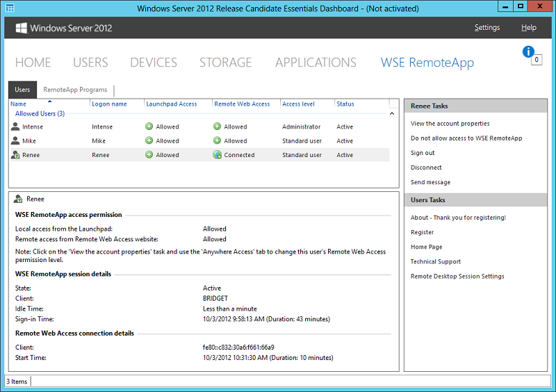Click Do not allow access to WSE RemoteApp
The height and width of the screenshot is (392, 556).
pos(466,138)
